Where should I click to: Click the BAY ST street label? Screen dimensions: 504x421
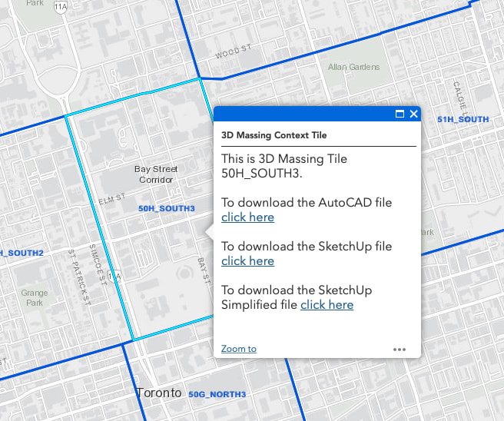click(x=204, y=270)
